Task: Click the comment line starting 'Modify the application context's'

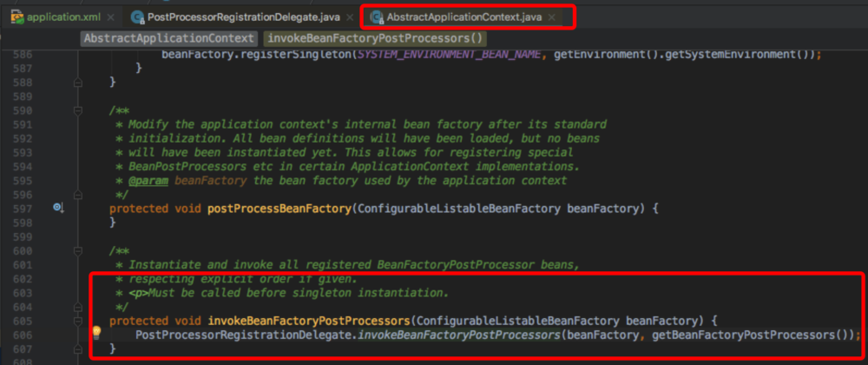Action: point(367,124)
